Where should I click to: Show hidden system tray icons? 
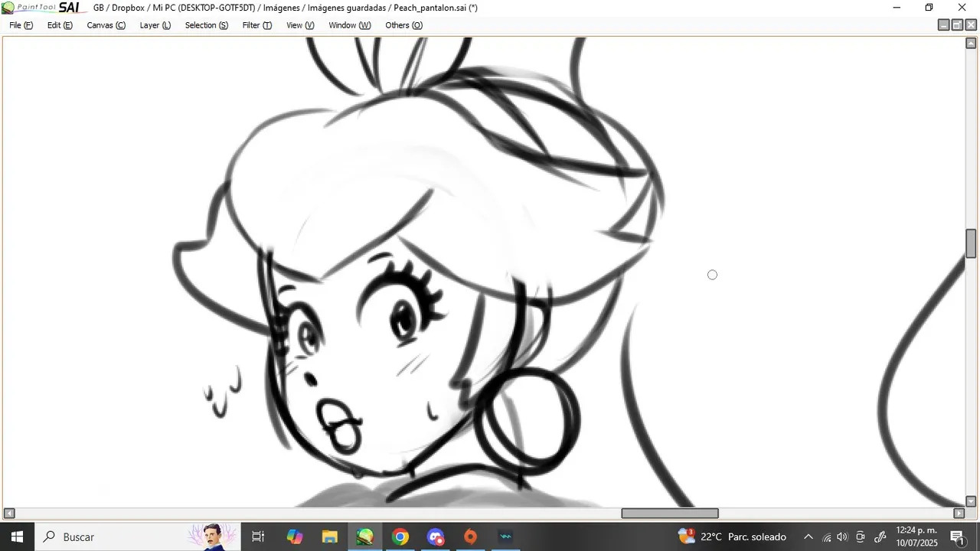tap(808, 536)
